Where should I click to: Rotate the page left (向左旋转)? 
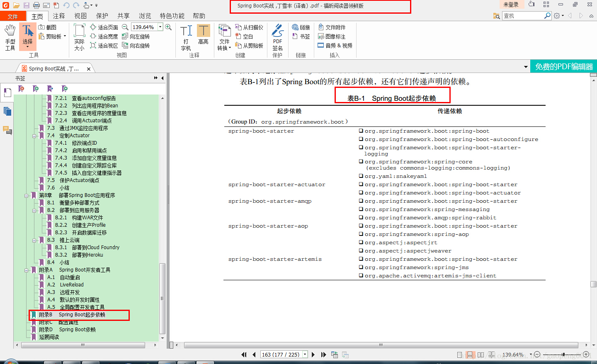click(136, 36)
